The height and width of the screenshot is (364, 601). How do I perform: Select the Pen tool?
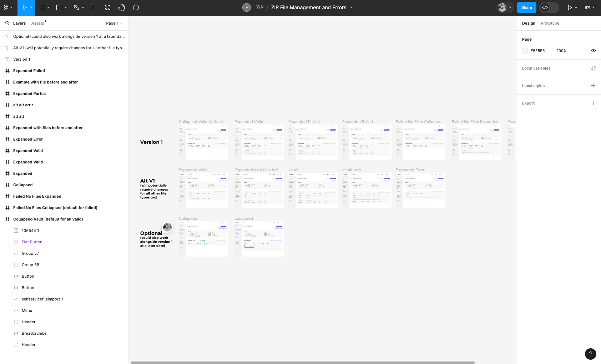(x=76, y=7)
